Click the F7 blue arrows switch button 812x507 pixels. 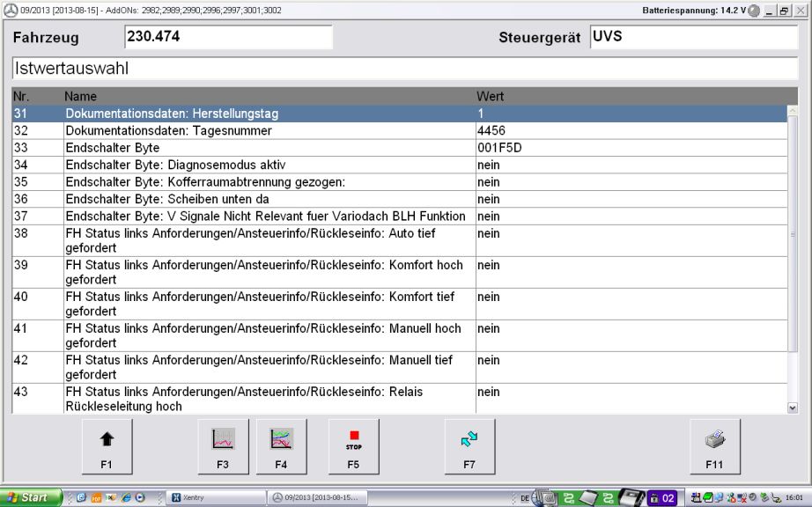click(469, 446)
